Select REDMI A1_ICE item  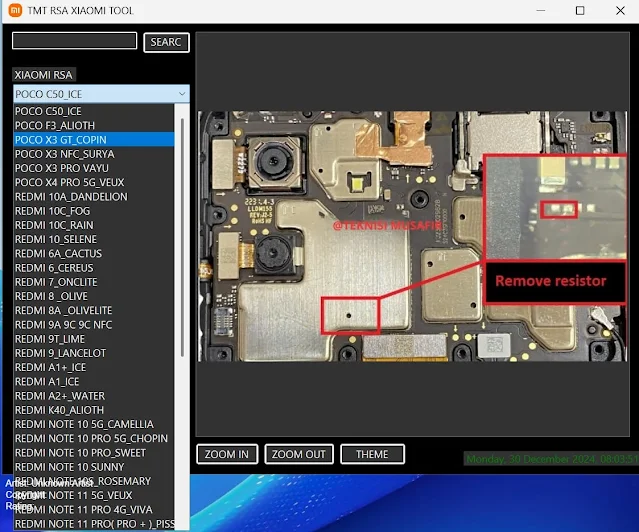point(94,382)
